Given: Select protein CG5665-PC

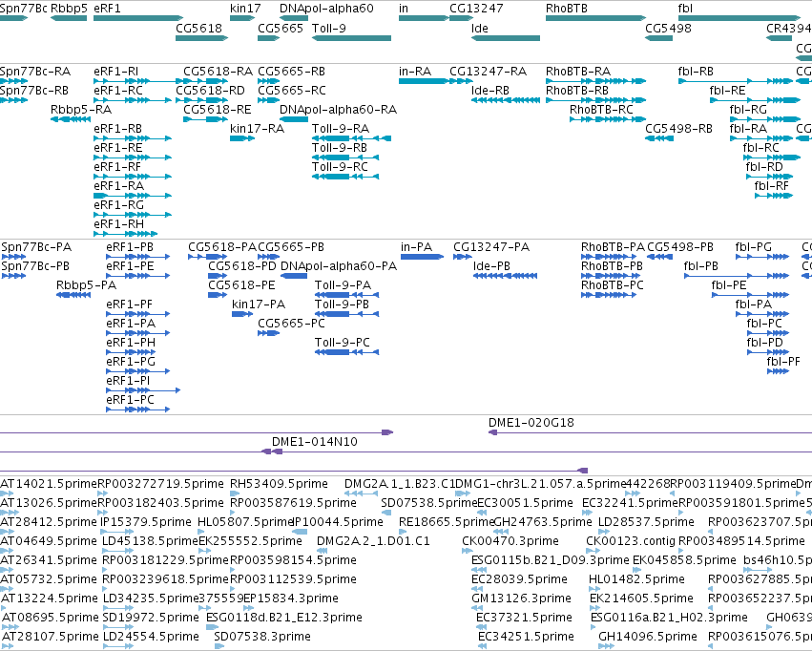Looking at the screenshot, I should click(269, 333).
